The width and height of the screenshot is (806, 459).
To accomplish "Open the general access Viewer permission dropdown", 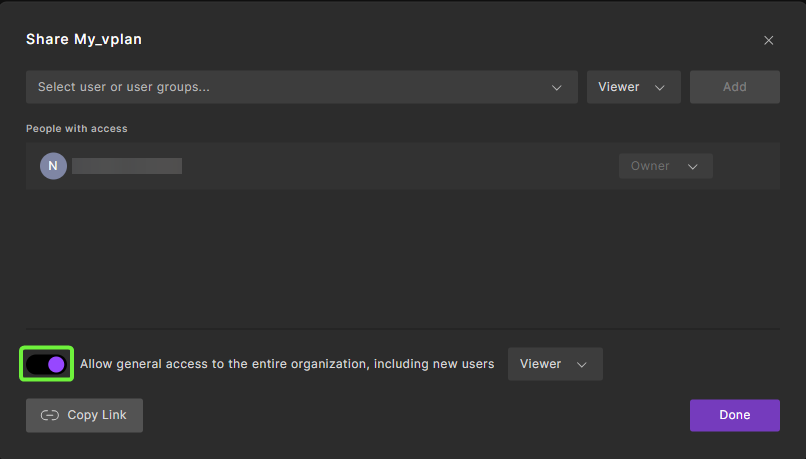I will pos(555,364).
